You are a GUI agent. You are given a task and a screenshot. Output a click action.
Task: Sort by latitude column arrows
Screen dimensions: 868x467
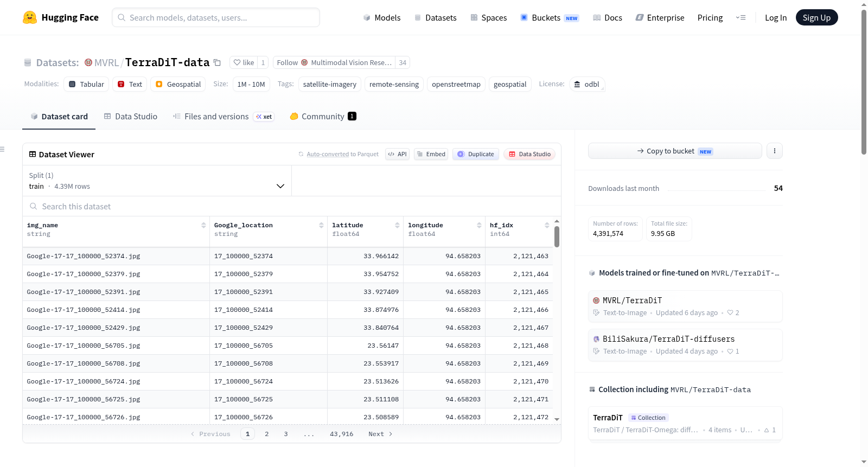pos(397,225)
